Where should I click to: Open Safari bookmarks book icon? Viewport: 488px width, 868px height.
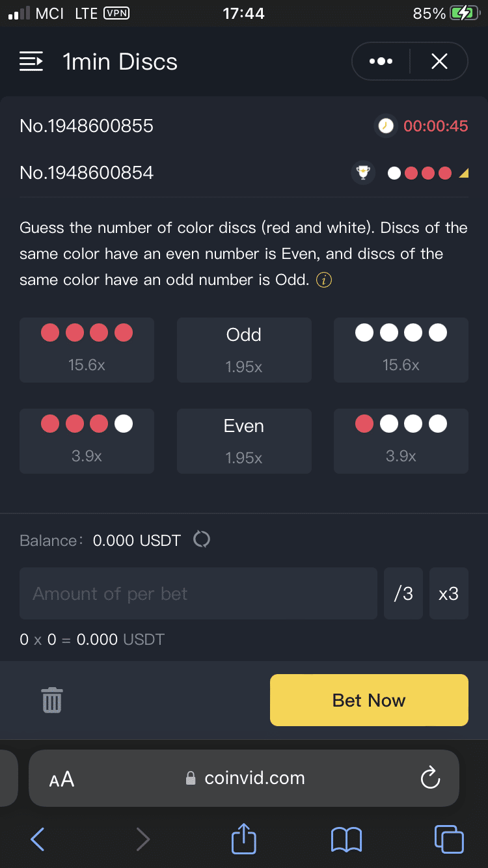pyautogui.click(x=346, y=839)
